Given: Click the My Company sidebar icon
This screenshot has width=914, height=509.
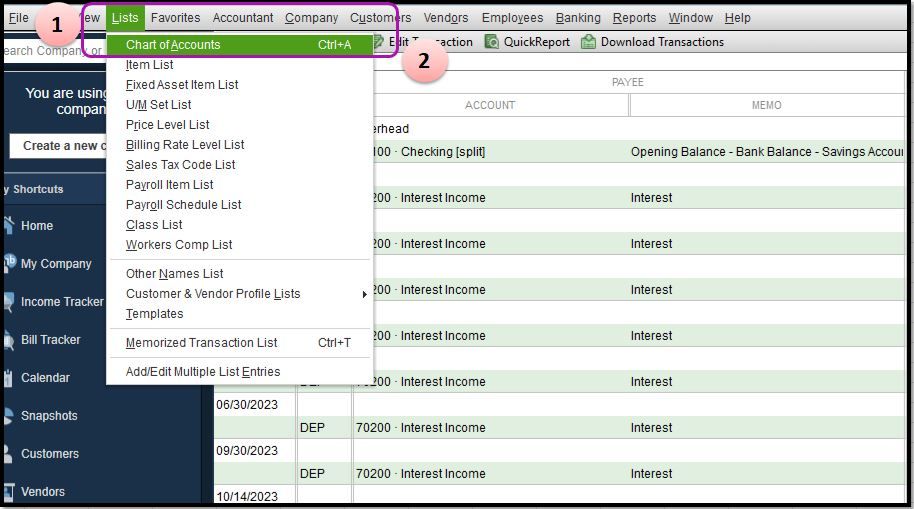Looking at the screenshot, I should point(9,264).
